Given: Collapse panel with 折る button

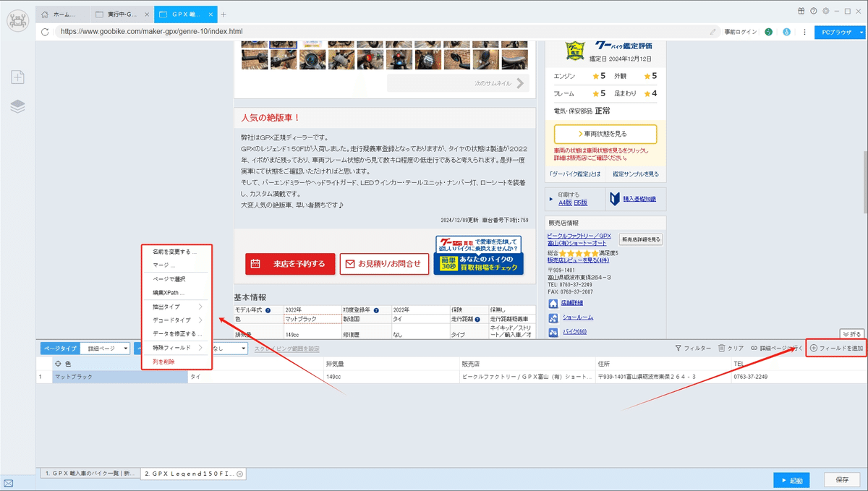Looking at the screenshot, I should pos(852,334).
